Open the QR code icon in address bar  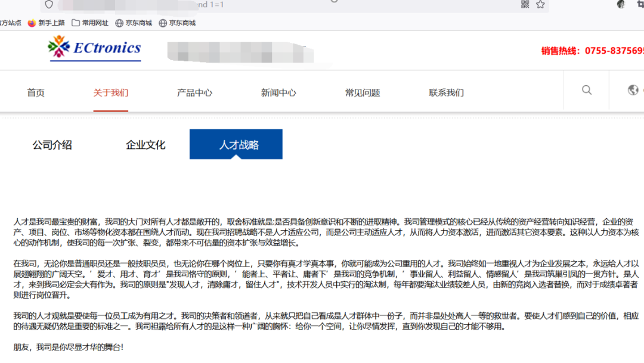coord(525,5)
